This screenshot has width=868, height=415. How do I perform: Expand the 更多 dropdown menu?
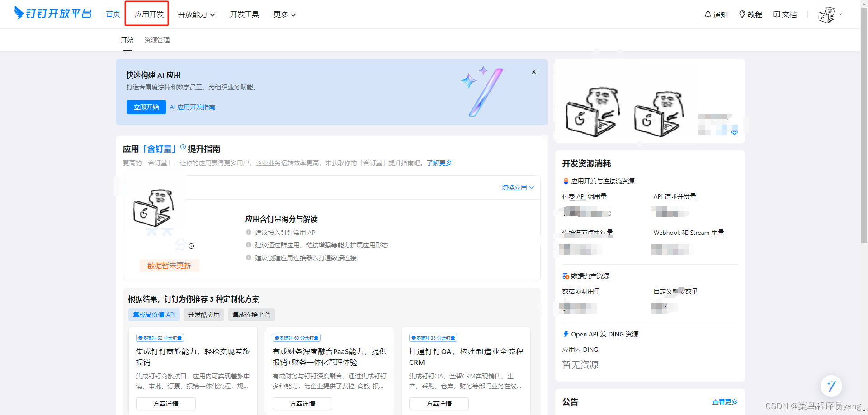(285, 15)
